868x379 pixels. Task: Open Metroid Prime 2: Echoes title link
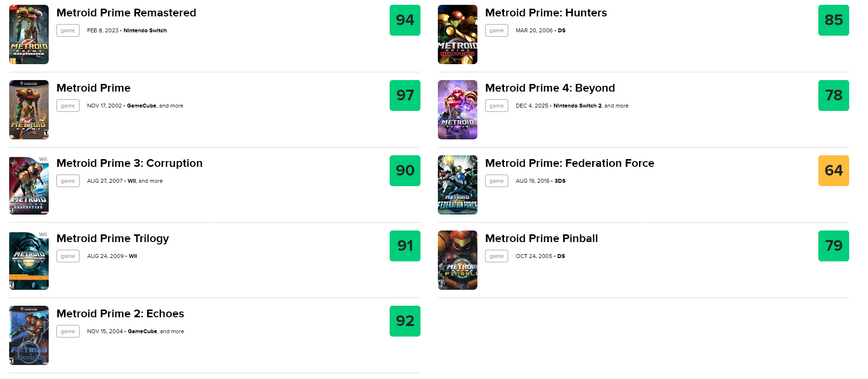pos(120,314)
